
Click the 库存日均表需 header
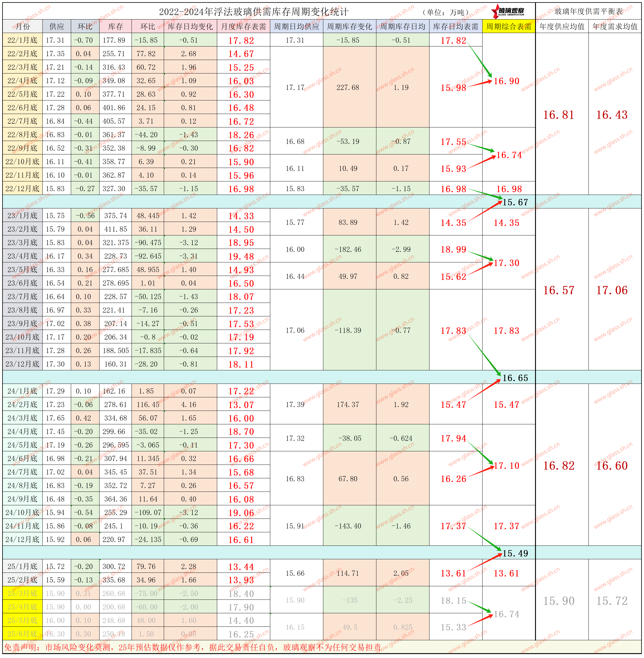[x=456, y=26]
